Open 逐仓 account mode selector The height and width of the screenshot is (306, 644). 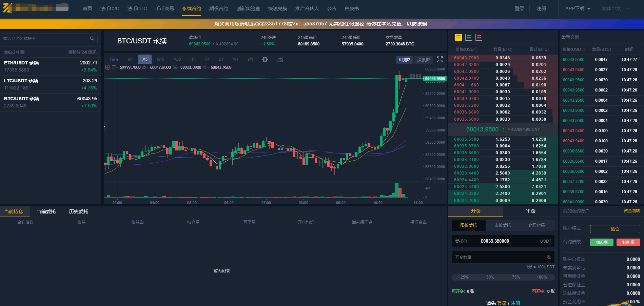[614, 229]
